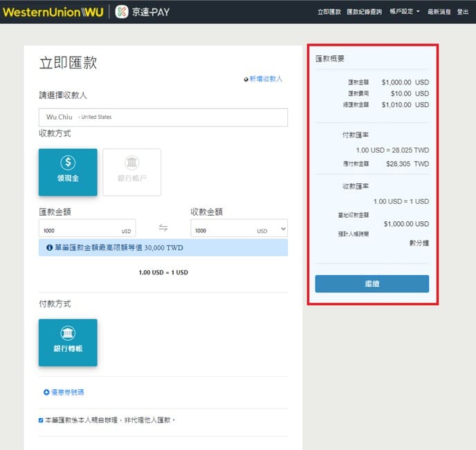Open 匯款紀錄查詢 in top navigation
This screenshot has height=450, width=476.
coord(364,12)
